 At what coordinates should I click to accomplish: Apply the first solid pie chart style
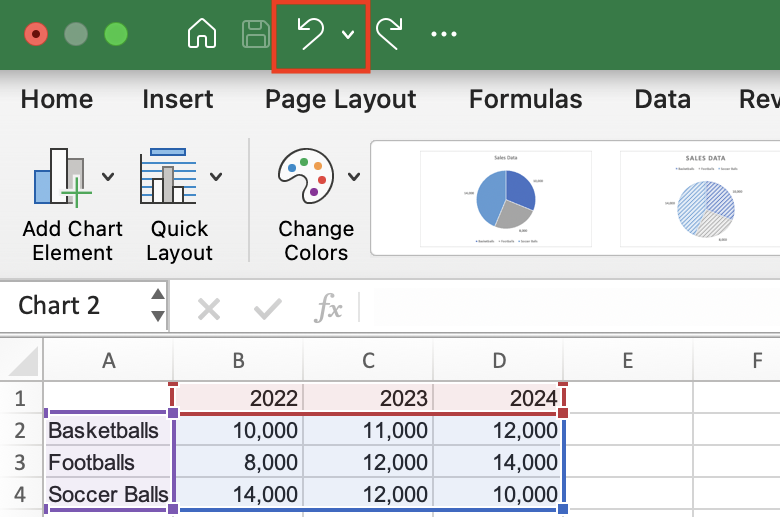click(506, 199)
